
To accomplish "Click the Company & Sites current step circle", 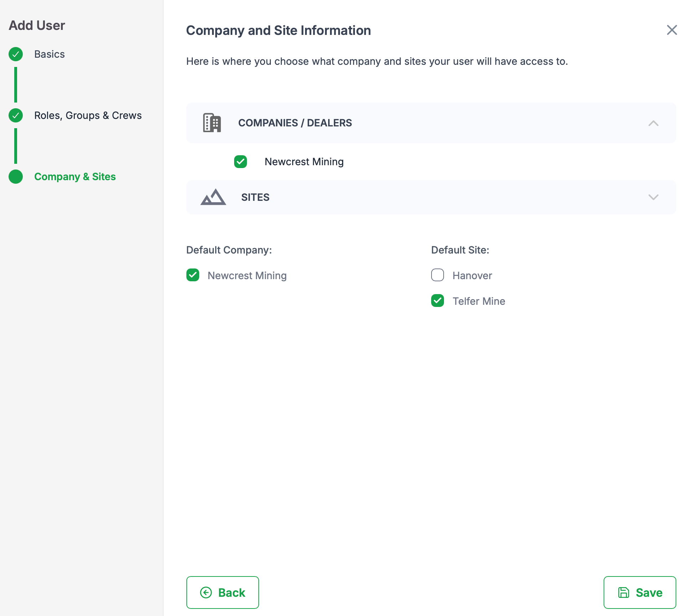I will (x=16, y=177).
